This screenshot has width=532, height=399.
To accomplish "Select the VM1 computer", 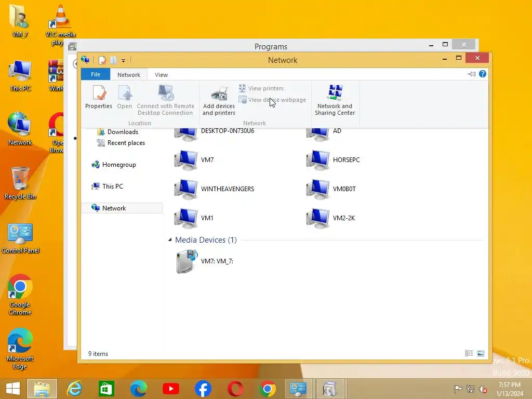I will 194,218.
